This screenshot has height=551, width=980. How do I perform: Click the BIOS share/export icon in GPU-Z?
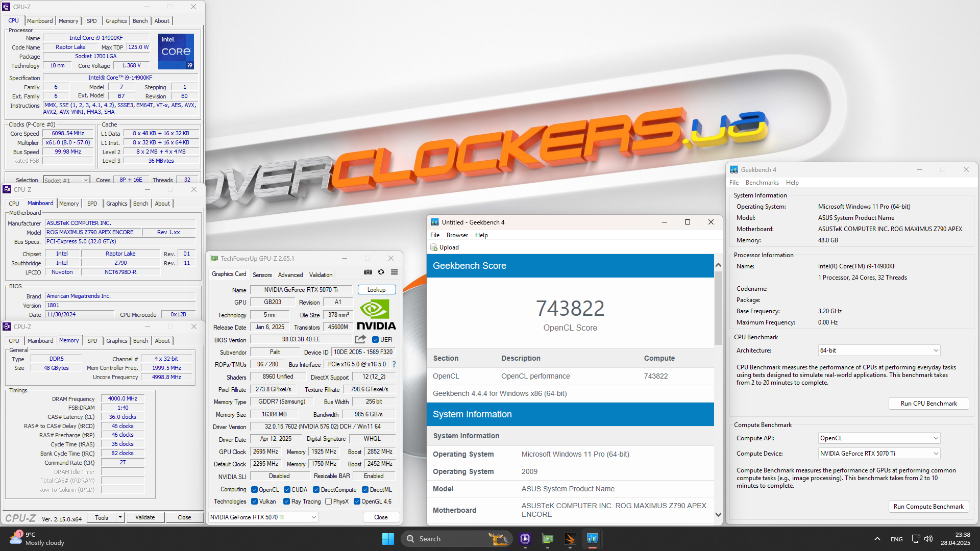click(x=361, y=339)
